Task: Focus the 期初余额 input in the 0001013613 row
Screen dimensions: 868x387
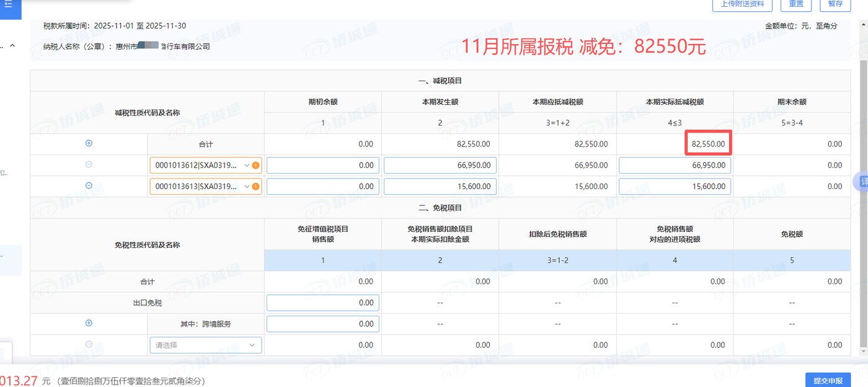Action: click(x=322, y=187)
